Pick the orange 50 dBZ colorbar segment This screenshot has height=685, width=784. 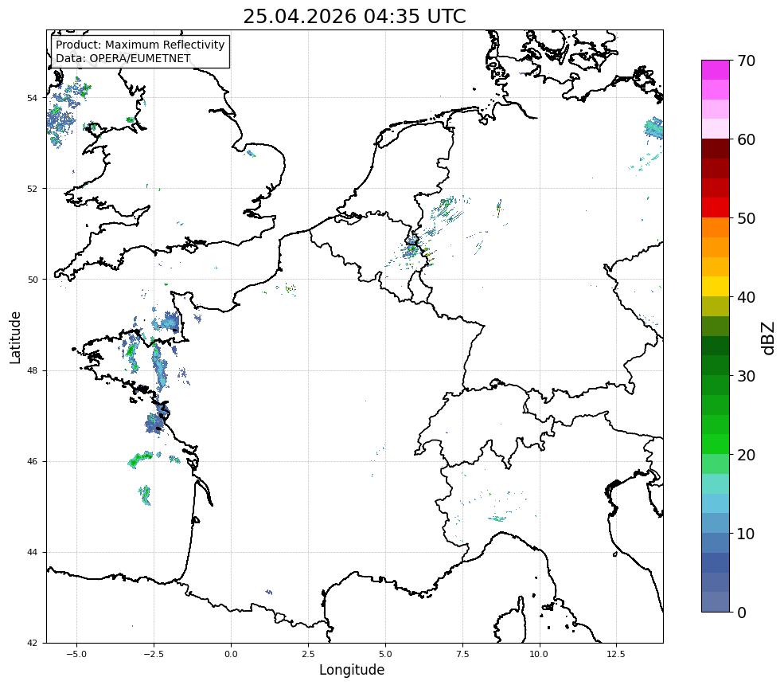pos(715,227)
